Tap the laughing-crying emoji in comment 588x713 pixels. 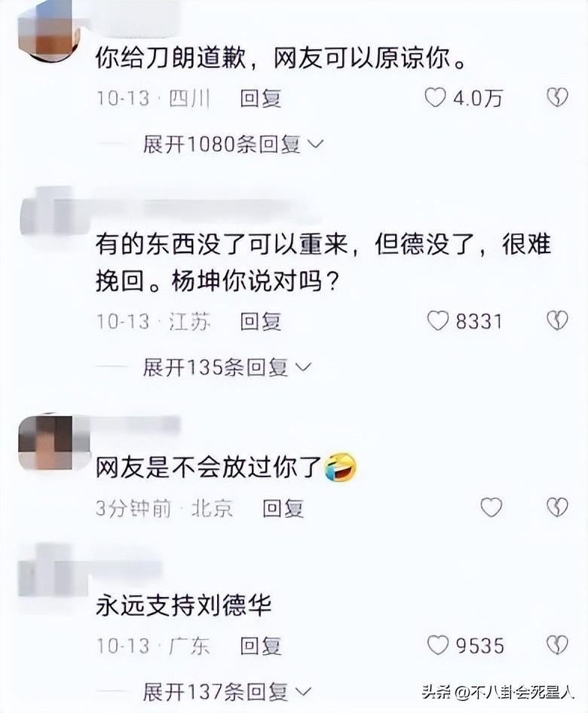(x=341, y=468)
